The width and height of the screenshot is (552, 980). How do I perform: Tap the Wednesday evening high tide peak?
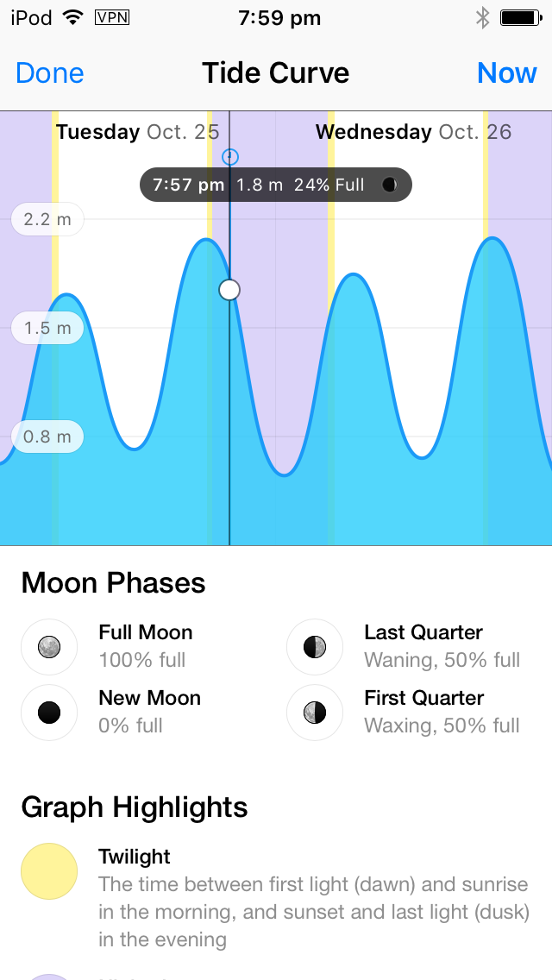[x=494, y=239]
